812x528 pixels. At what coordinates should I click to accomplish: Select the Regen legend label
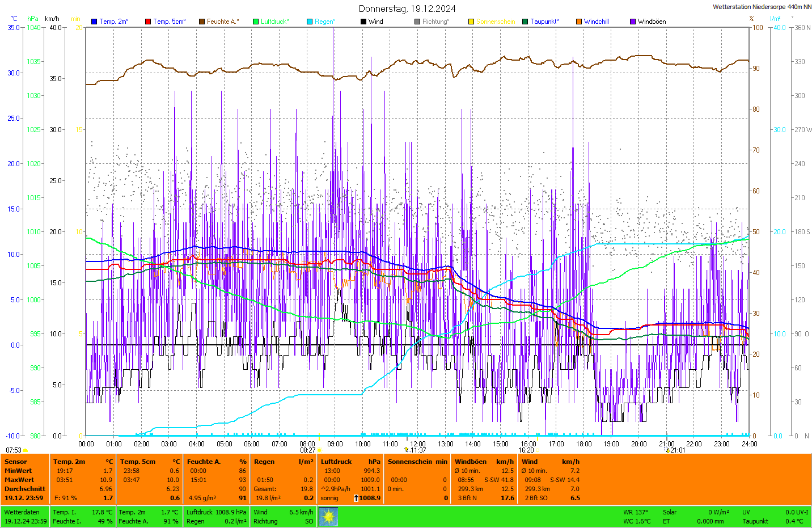tap(325, 22)
